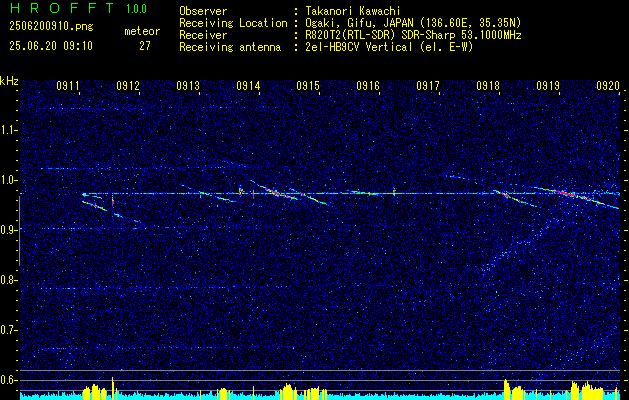Click the 1.1 frequency axis label
Viewport: 629px width, 400px height.
[8, 130]
